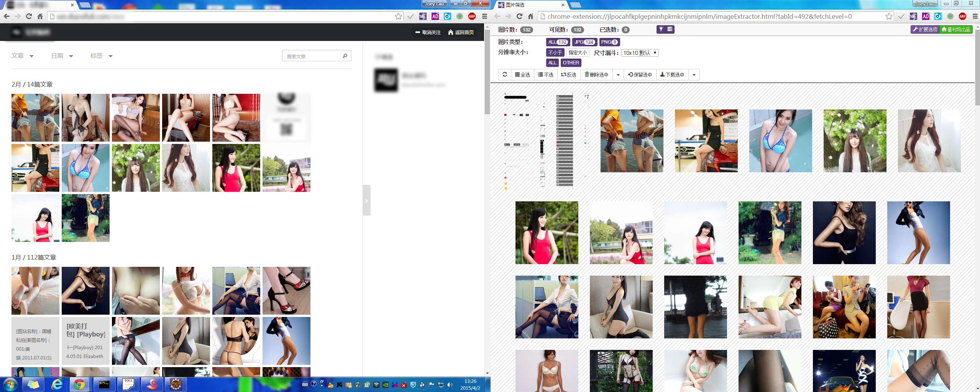Open the 扩展选项 extension options
980x392 pixels.
pyautogui.click(x=925, y=29)
